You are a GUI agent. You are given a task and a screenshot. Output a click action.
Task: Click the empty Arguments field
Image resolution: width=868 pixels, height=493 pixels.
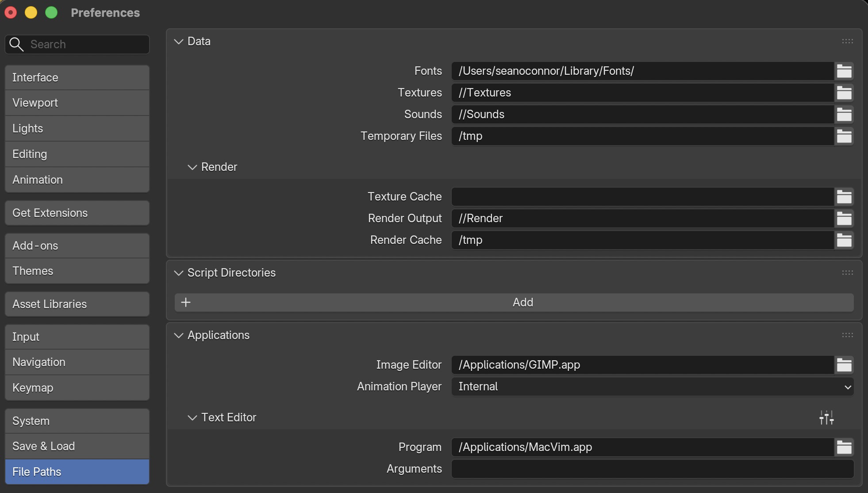pos(653,469)
